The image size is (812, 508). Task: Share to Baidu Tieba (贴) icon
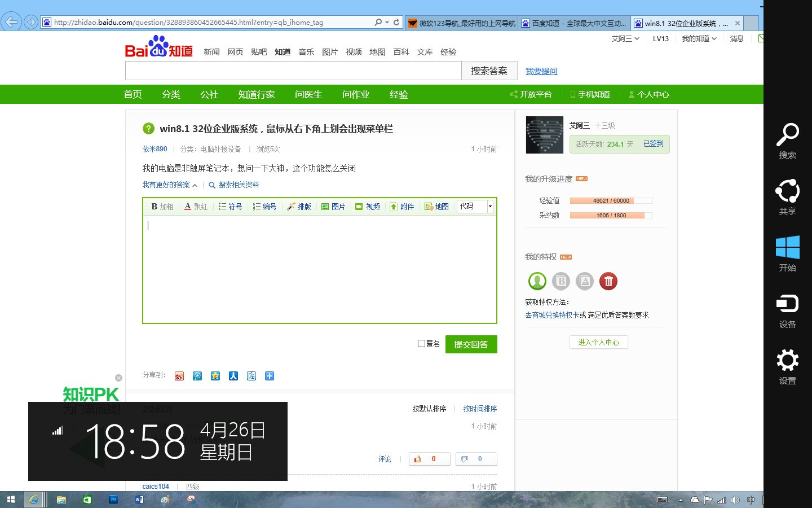tap(251, 376)
